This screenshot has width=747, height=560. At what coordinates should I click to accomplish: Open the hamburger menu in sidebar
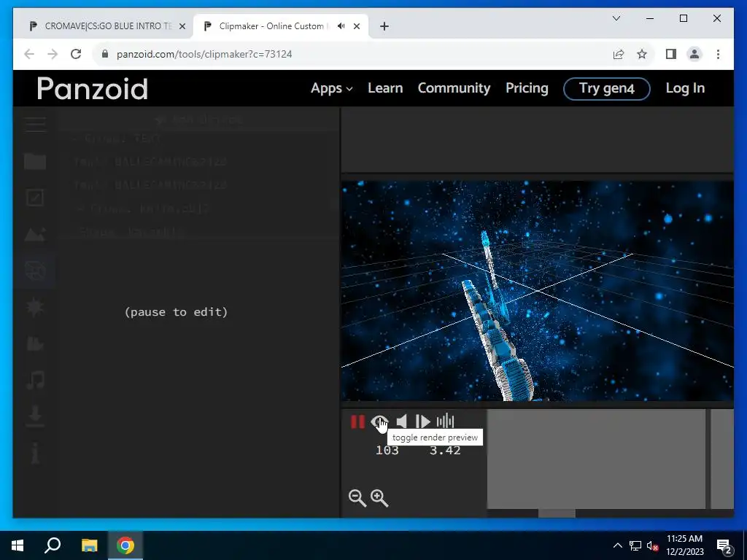coord(35,124)
